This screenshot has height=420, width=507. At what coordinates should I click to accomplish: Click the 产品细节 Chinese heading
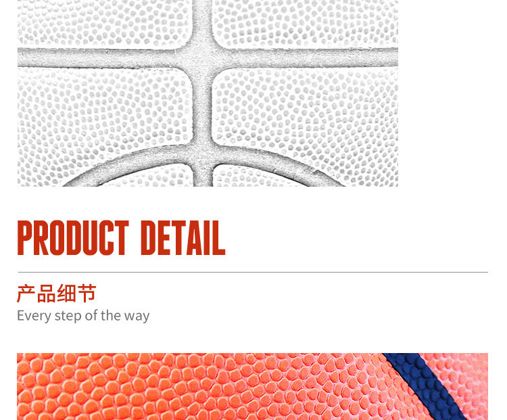pyautogui.click(x=57, y=294)
